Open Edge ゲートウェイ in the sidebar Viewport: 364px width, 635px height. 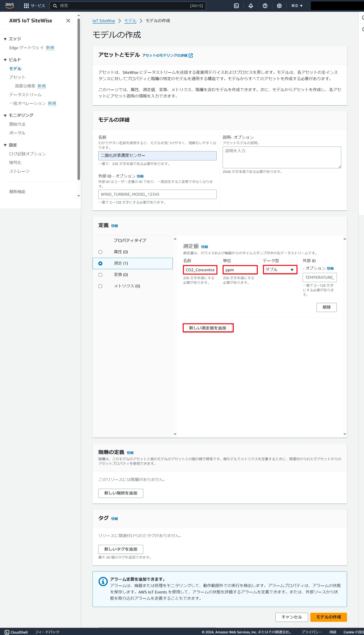(26, 48)
